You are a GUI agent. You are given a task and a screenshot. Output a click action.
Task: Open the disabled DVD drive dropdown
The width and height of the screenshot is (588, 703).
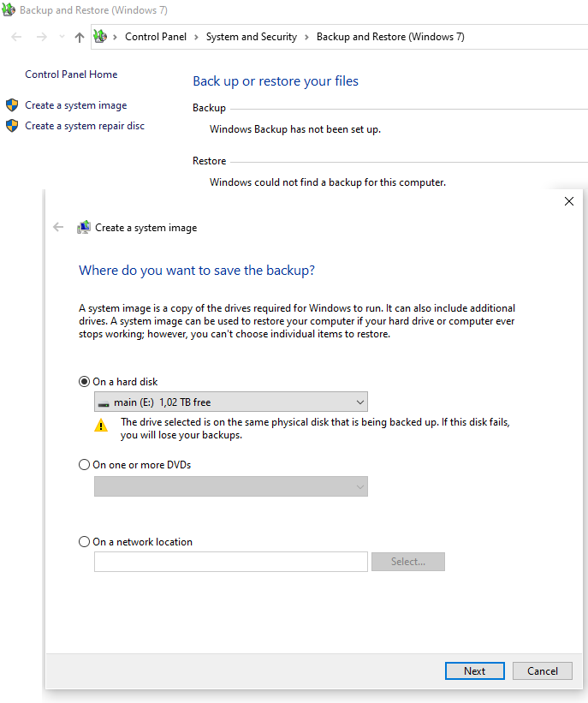click(x=231, y=486)
